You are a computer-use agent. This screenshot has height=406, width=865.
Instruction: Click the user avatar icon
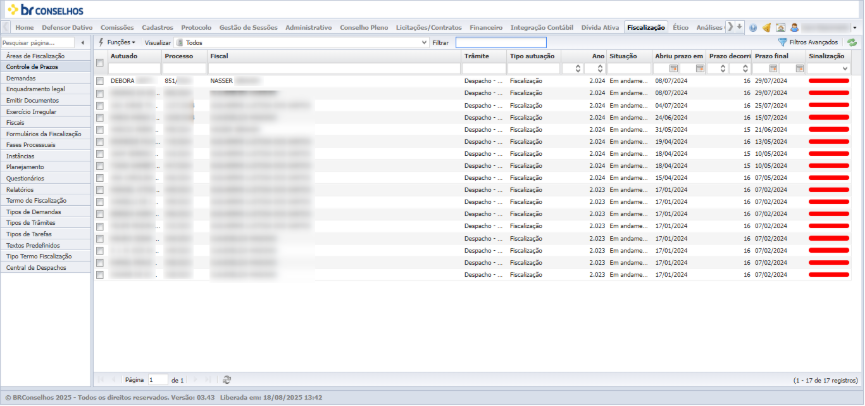794,28
